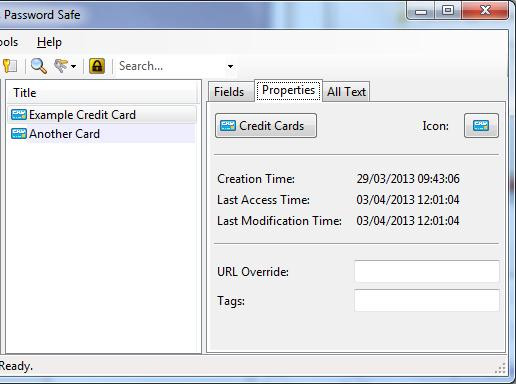Screen dimensions: 516x384
Task: Click the keys icon in toolbar
Action: [x=61, y=66]
